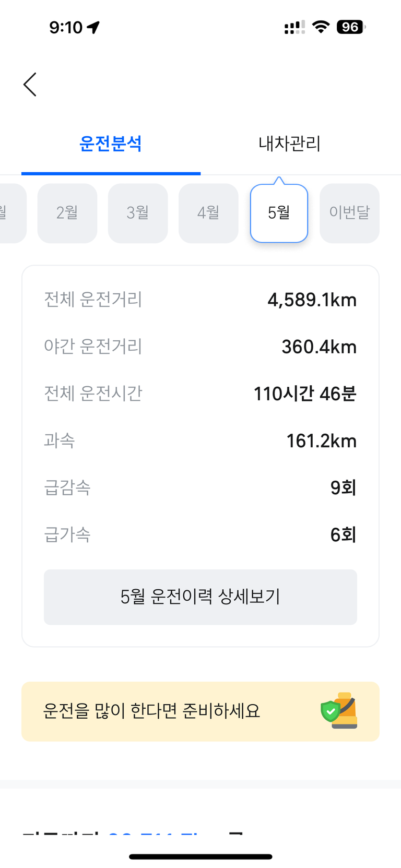Select the 이번달 month chip

tap(349, 213)
